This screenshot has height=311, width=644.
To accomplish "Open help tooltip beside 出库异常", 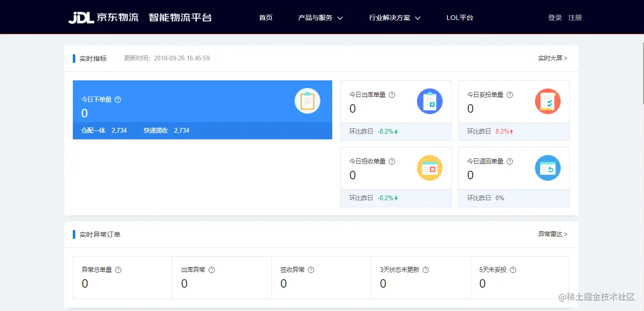I will point(212,270).
